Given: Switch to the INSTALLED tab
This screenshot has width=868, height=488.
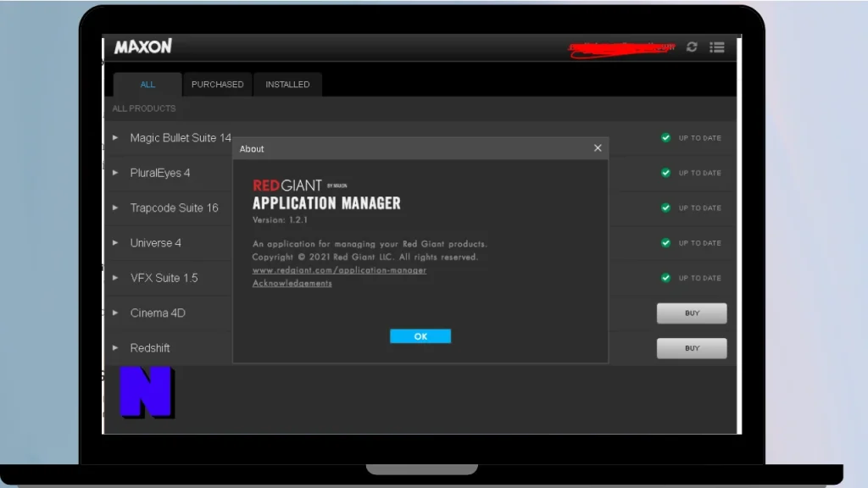Looking at the screenshot, I should (287, 85).
